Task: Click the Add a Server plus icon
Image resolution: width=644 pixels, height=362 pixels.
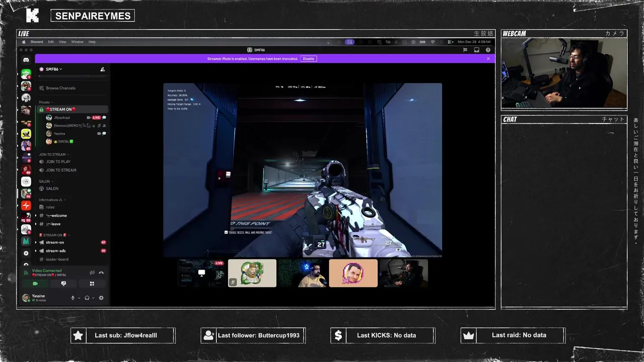Action: click(x=26, y=253)
